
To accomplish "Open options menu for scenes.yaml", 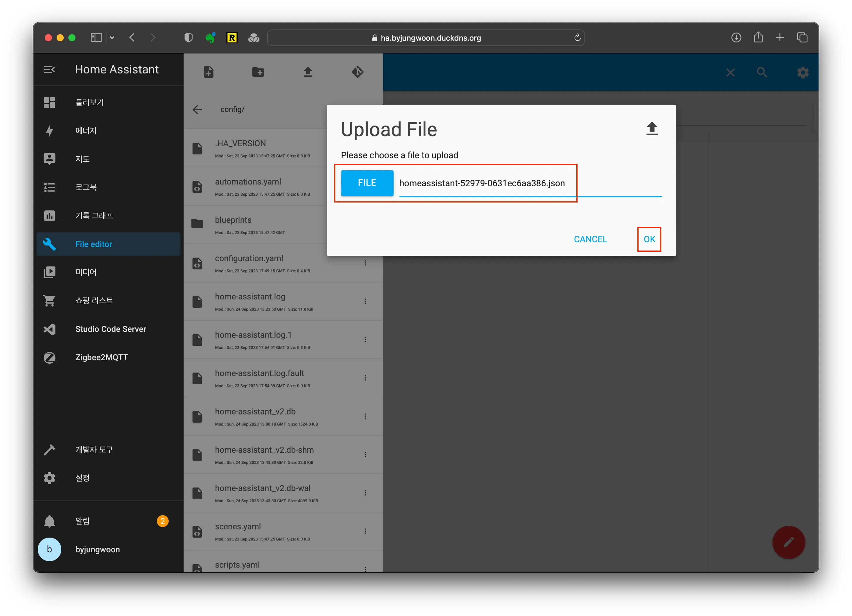I will point(365,531).
